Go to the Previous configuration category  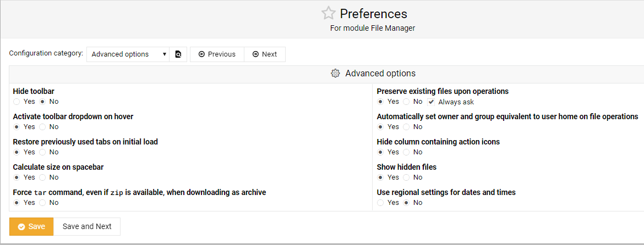coord(217,54)
